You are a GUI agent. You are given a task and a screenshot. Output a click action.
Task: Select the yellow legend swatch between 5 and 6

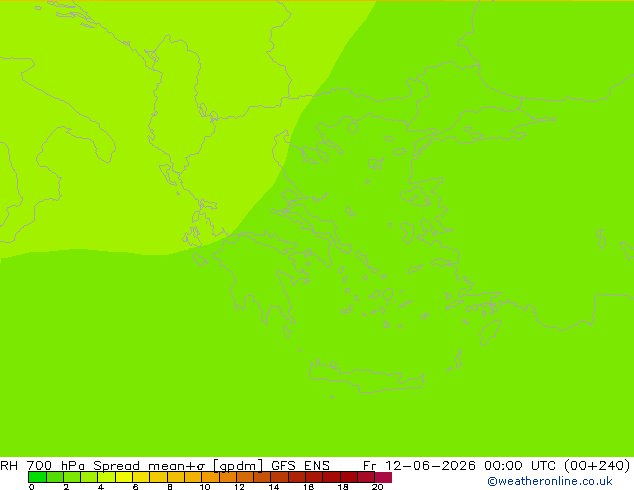pos(124,477)
